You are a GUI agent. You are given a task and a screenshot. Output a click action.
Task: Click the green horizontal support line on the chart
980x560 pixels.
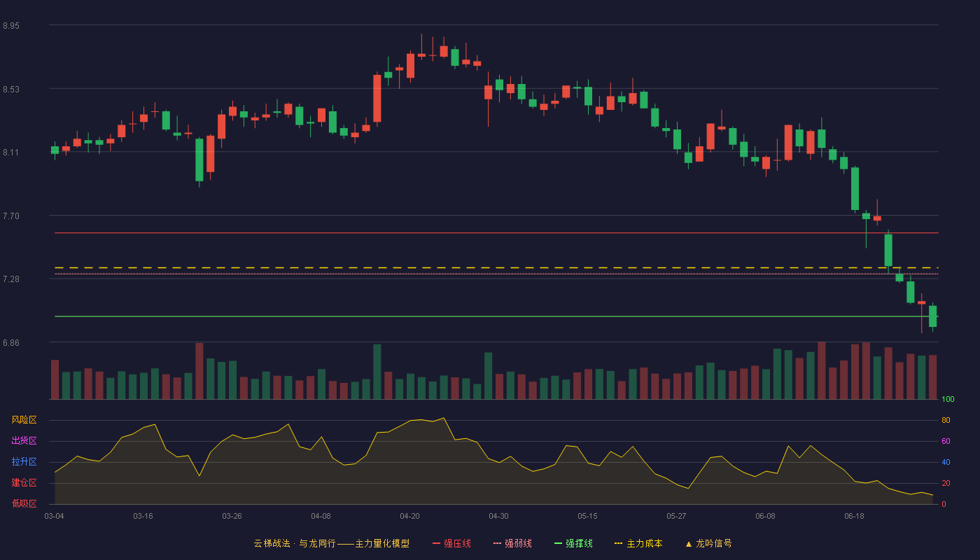point(496,316)
